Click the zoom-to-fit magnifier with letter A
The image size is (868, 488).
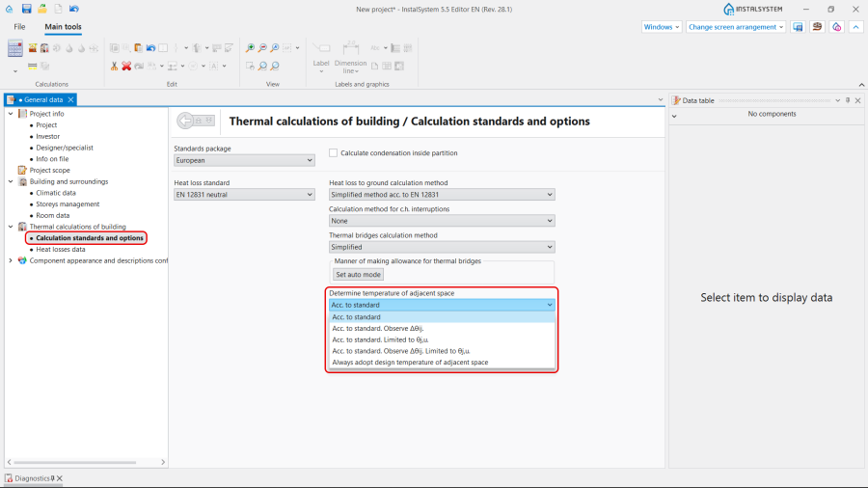[x=275, y=48]
